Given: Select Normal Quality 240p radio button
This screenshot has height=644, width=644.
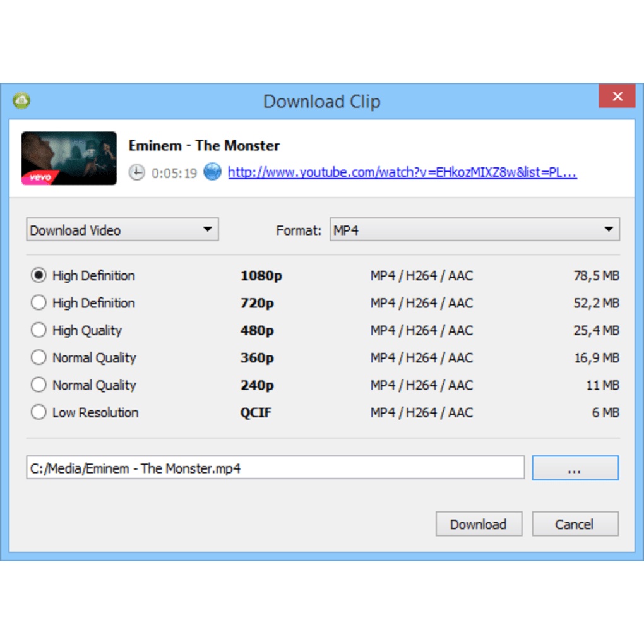Looking at the screenshot, I should point(39,385).
